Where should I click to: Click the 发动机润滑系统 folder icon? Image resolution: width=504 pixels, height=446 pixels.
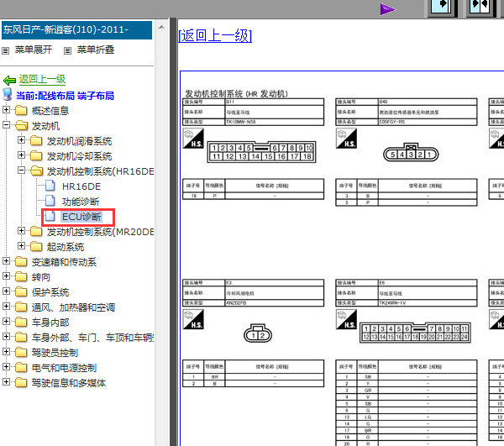(36, 140)
